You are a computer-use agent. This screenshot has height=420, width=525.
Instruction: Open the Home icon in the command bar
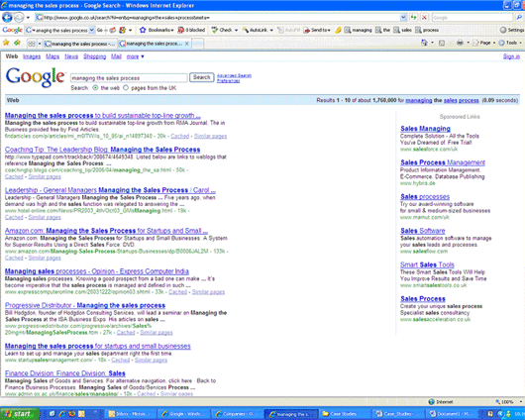(424, 43)
